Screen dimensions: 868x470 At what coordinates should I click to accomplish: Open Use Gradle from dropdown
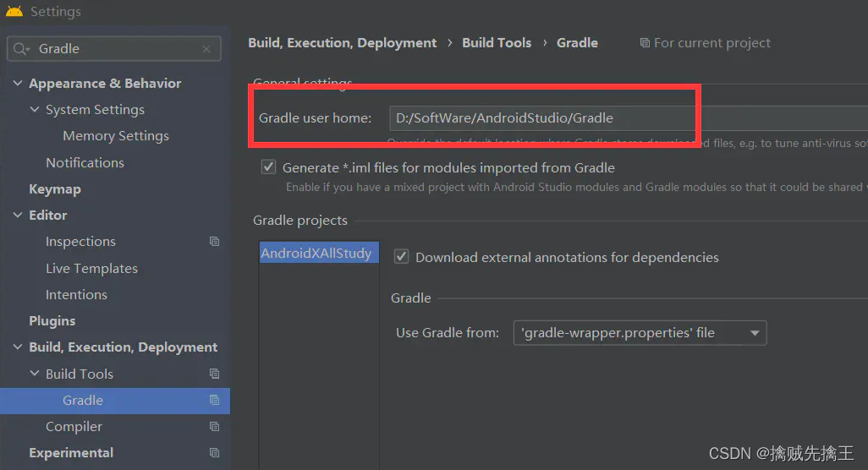[640, 333]
